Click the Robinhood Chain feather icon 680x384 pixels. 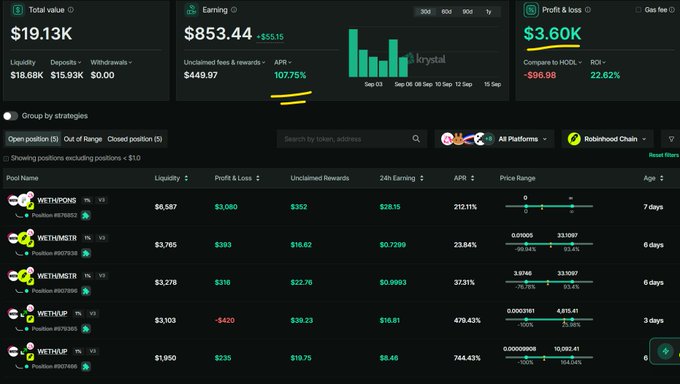(574, 139)
